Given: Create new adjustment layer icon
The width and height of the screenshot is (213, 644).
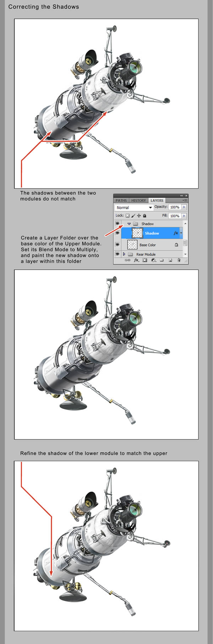Looking at the screenshot, I should [x=153, y=260].
